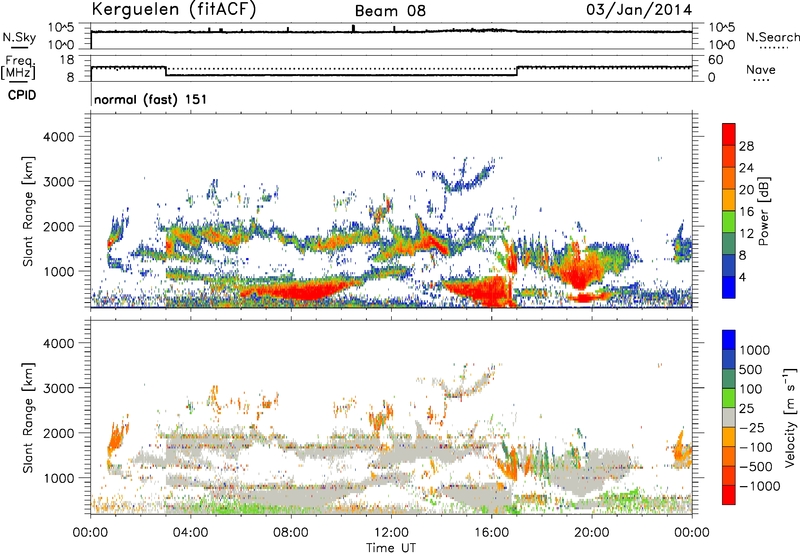
Task: Click the '16:00' time axis tick label
Action: pos(491,533)
